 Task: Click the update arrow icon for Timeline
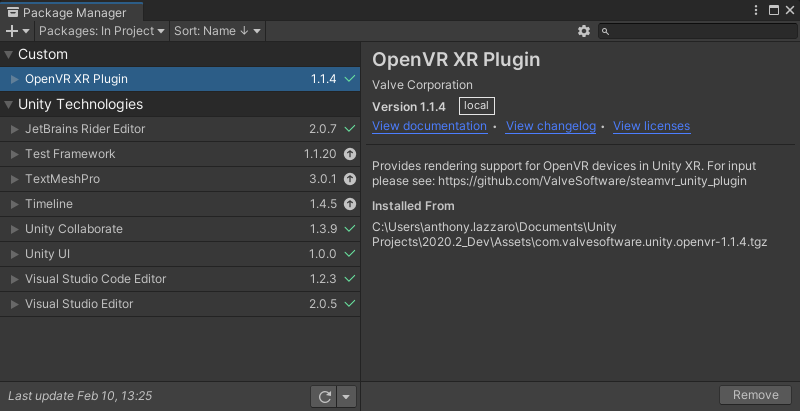[x=349, y=204]
